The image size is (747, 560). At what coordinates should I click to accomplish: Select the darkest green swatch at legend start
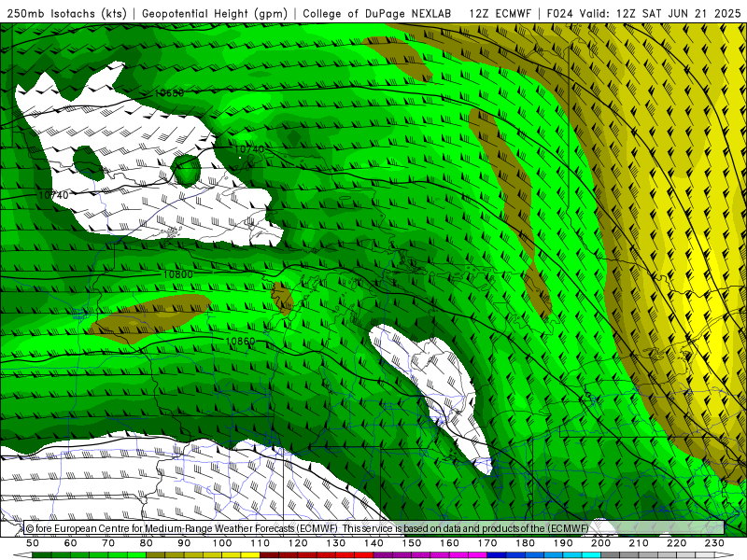(42, 555)
